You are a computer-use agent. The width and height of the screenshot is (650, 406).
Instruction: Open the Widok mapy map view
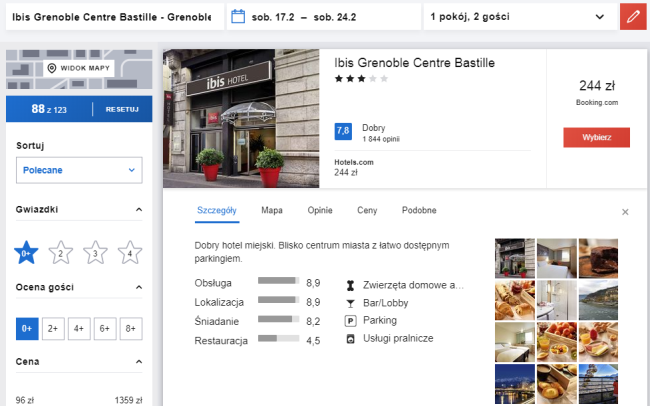tap(79, 69)
